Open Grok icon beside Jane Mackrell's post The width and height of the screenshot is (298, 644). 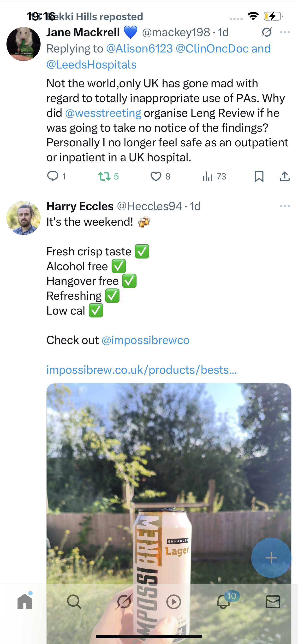pos(266,32)
